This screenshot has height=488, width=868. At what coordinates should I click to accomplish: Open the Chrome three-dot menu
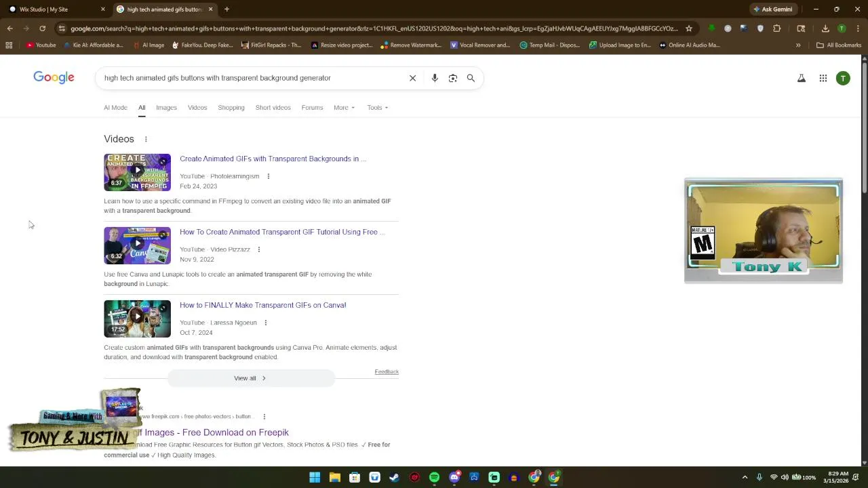point(857,28)
